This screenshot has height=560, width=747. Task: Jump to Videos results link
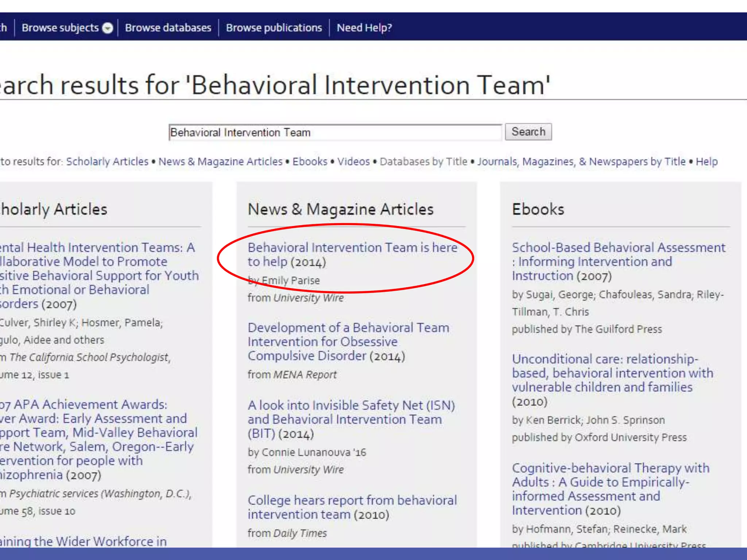[353, 162]
